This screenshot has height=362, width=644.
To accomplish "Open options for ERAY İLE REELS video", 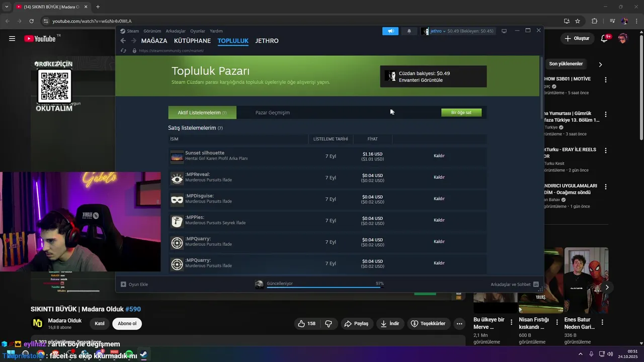I will pos(606,150).
